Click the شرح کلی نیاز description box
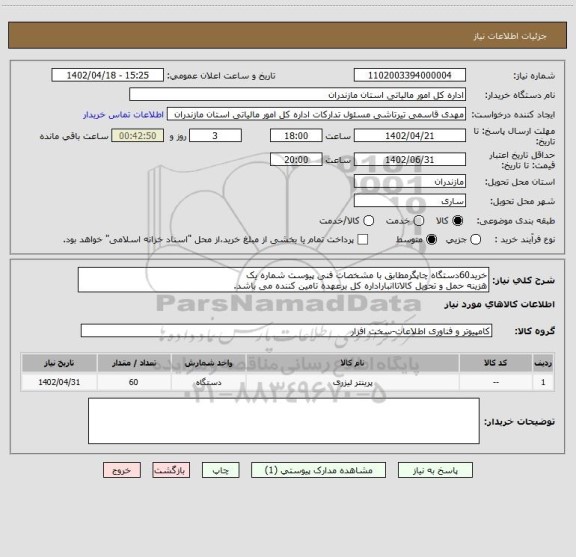Screen dimensions: 576x557 284,280
